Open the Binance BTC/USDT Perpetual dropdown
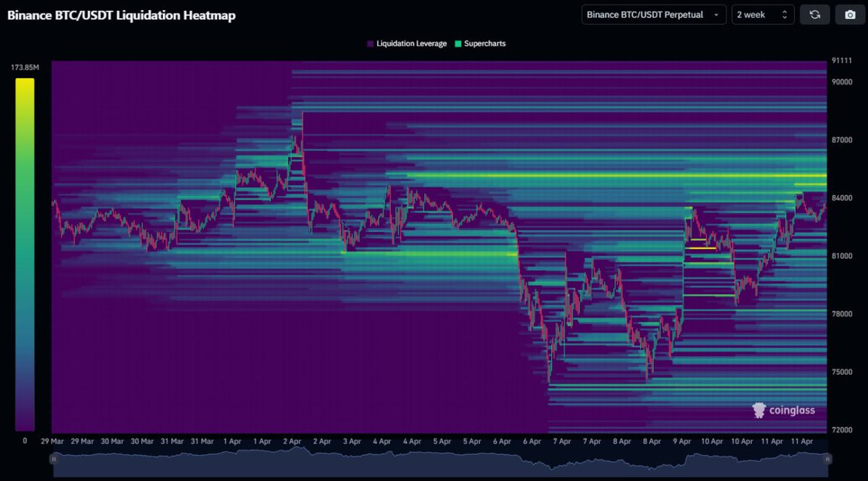868x481 pixels. coord(654,14)
